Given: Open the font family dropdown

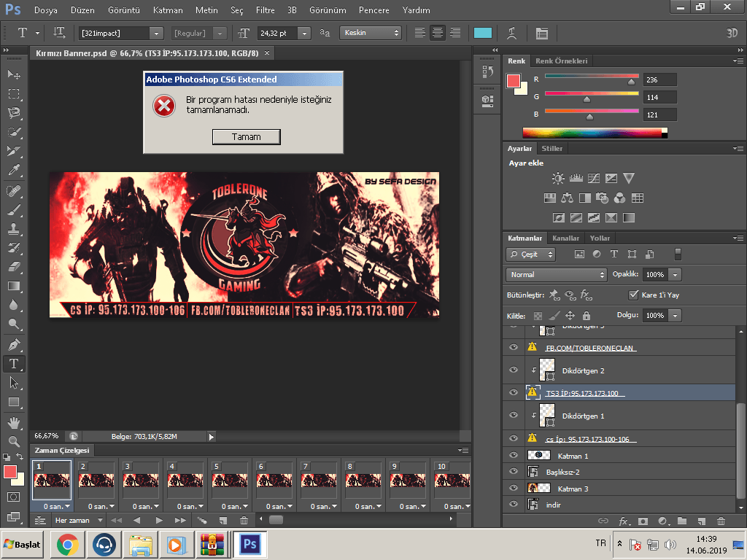Looking at the screenshot, I should coord(156,33).
